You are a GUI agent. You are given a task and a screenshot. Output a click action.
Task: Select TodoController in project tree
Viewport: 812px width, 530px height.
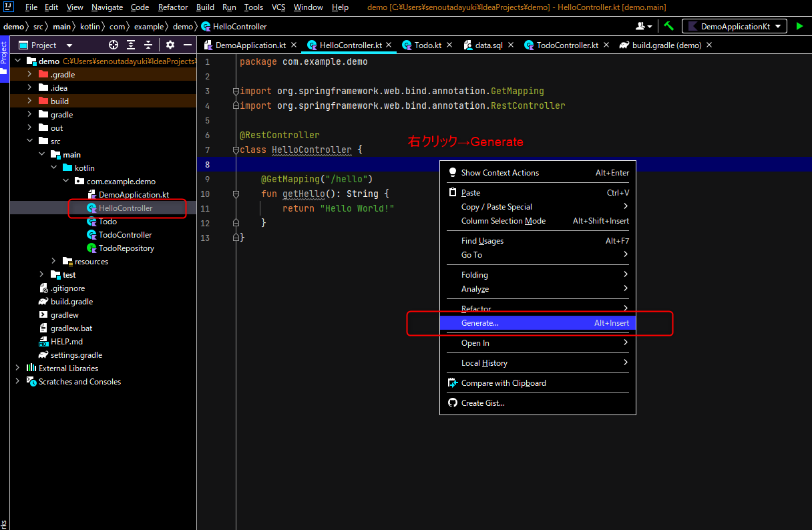point(119,235)
